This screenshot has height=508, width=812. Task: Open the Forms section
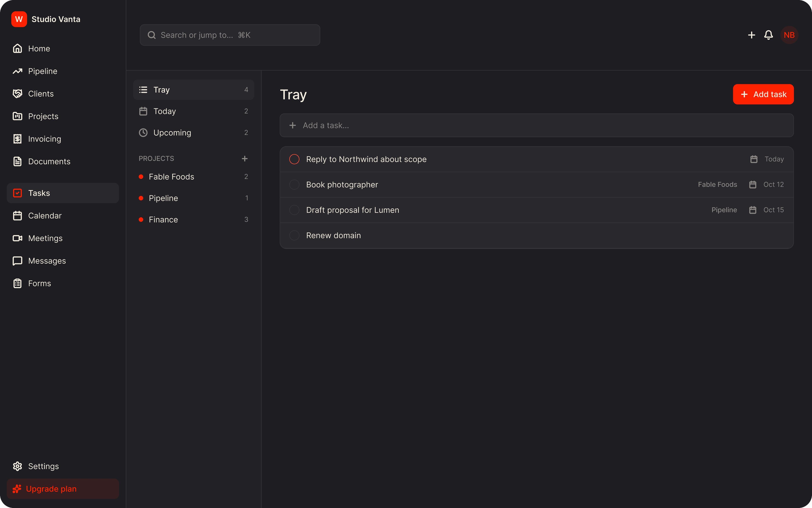(x=63, y=284)
